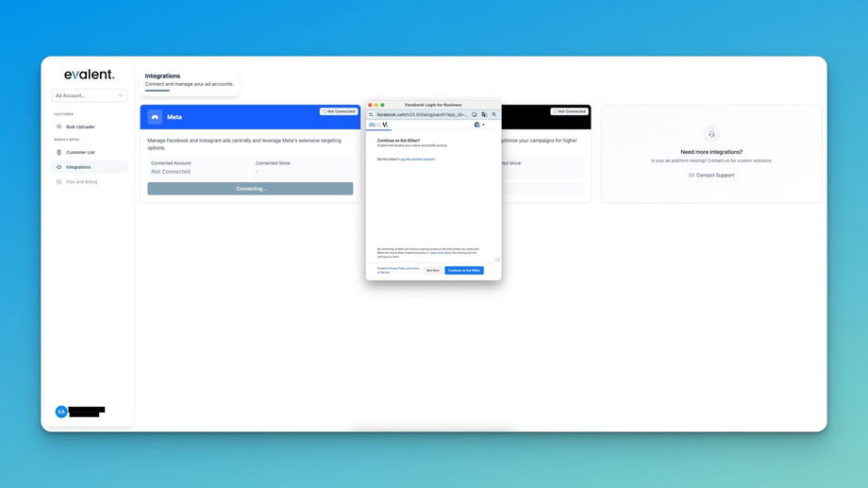Click the Integrations sidebar icon
This screenshot has width=868, height=488.
pyautogui.click(x=59, y=167)
